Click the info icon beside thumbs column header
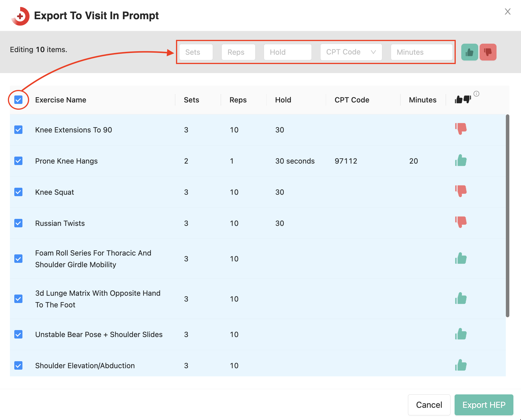 pyautogui.click(x=476, y=94)
